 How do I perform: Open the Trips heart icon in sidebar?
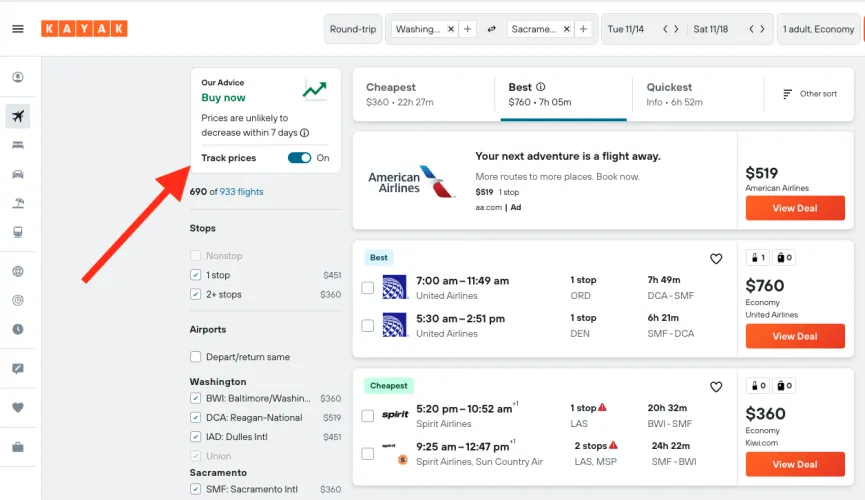pyautogui.click(x=17, y=407)
